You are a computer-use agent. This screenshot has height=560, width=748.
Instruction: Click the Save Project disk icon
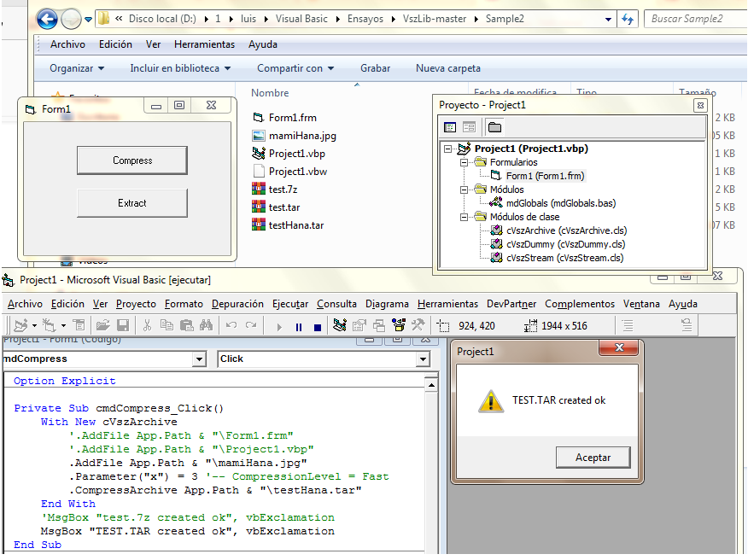(123, 326)
